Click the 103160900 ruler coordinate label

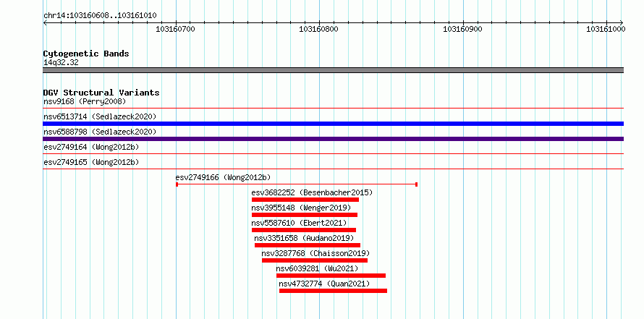[x=463, y=29]
